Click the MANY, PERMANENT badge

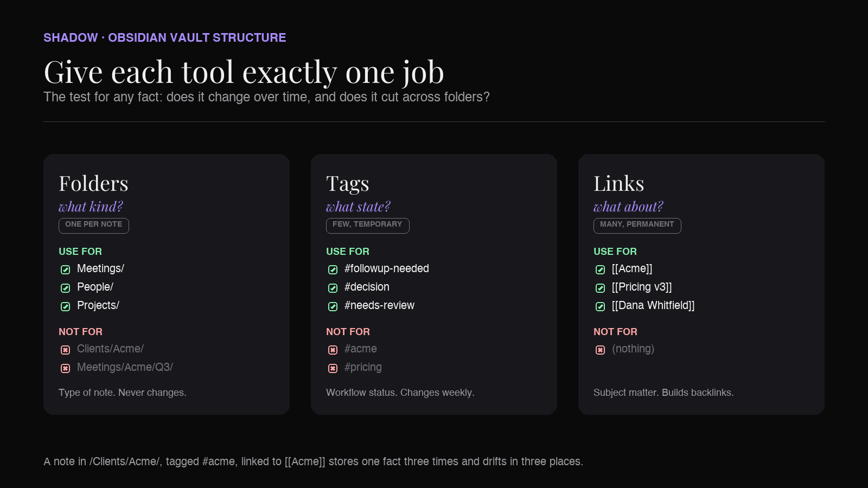637,226
